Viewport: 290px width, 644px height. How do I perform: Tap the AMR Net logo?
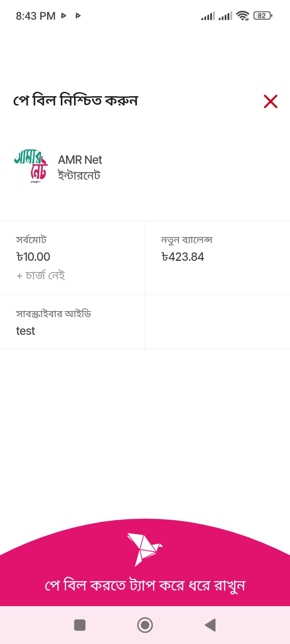(31, 166)
